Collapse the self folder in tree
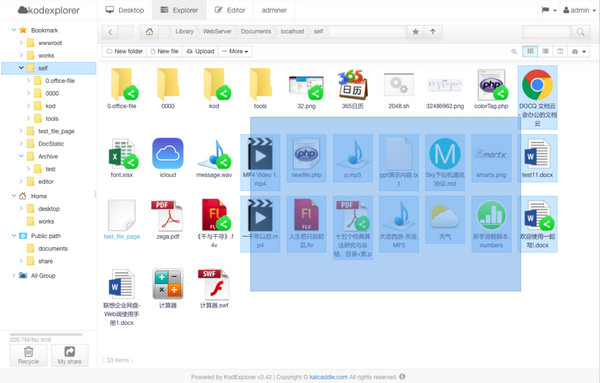Screen dimensions: 600x383 pyautogui.click(x=21, y=68)
